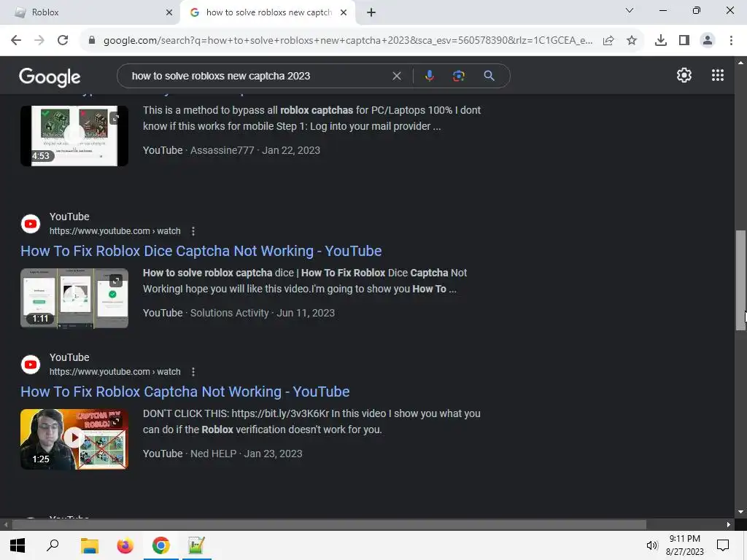Open the Windows Start menu
The width and height of the screenshot is (747, 560).
click(x=18, y=545)
